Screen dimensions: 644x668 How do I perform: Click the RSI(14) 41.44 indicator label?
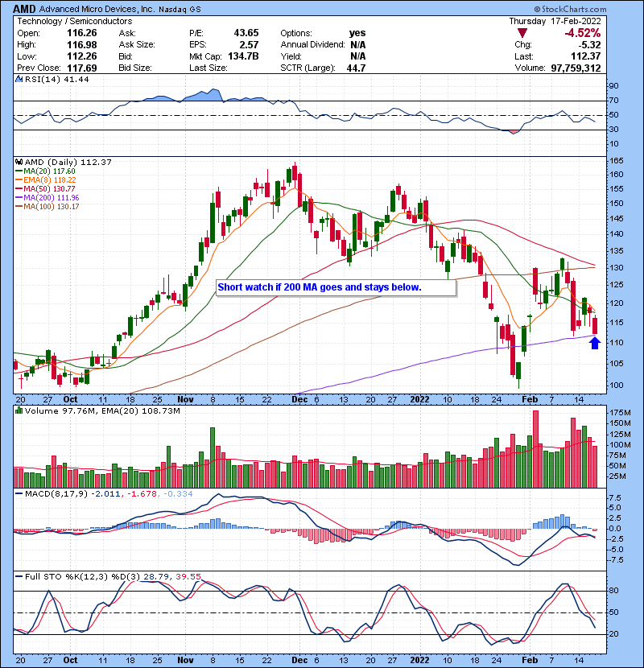[56, 79]
